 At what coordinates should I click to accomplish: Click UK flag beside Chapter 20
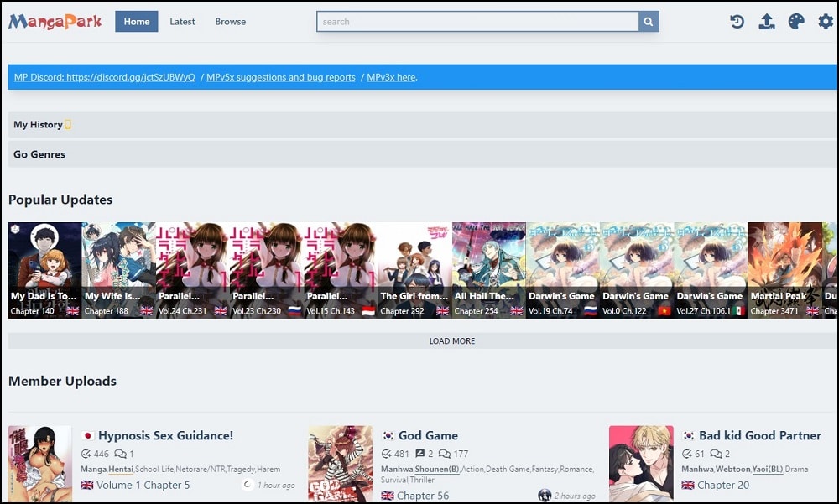[x=688, y=486]
